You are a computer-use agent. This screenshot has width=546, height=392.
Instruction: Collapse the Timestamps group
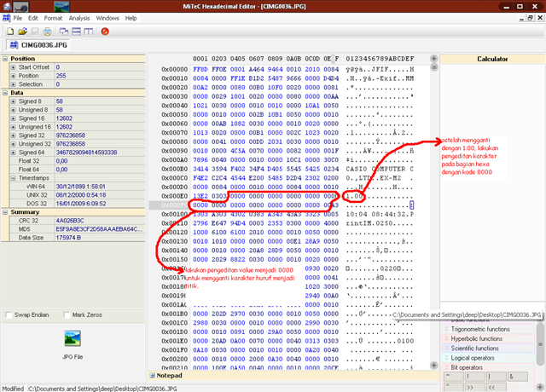point(14,178)
